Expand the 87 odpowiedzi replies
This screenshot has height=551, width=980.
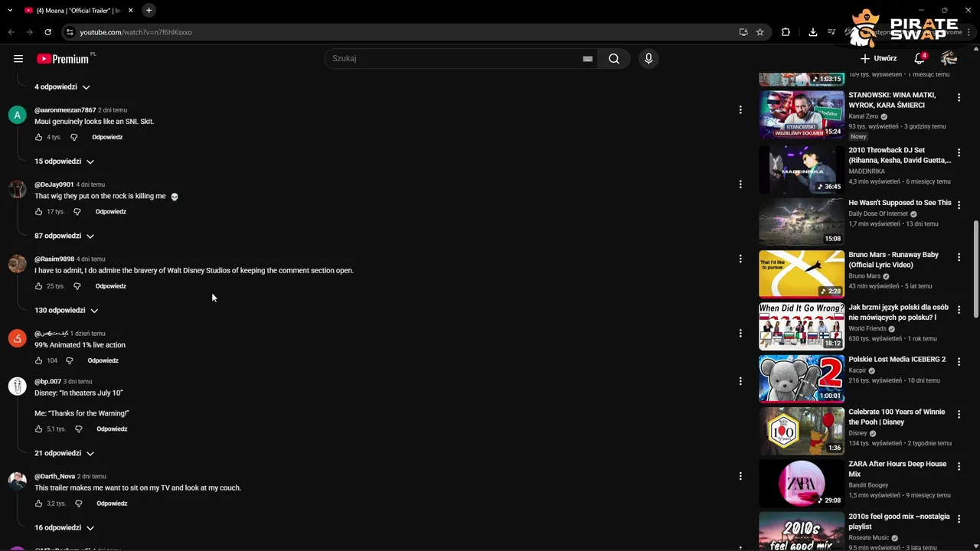coord(64,236)
